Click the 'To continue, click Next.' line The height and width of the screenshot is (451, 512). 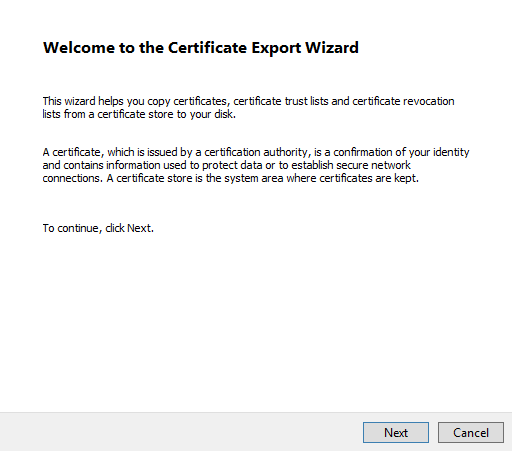pyautogui.click(x=98, y=228)
